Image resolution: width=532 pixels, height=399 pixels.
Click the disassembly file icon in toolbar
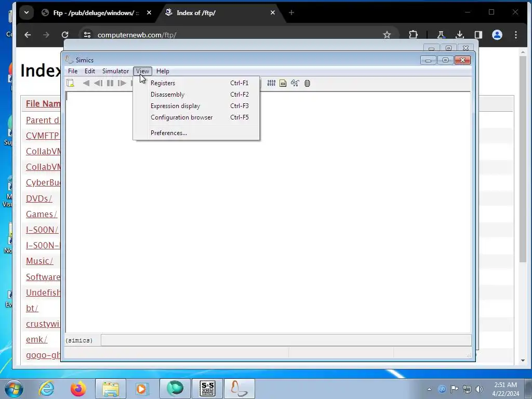(x=283, y=83)
